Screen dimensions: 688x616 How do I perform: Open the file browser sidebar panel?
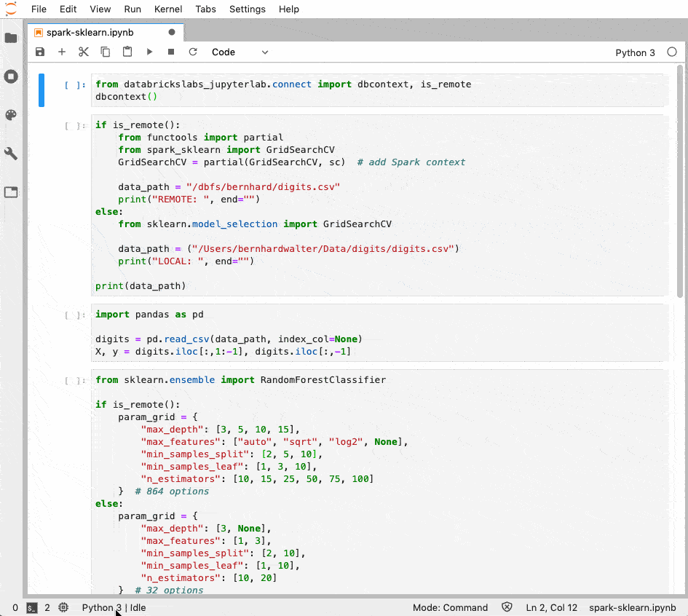pos(11,38)
